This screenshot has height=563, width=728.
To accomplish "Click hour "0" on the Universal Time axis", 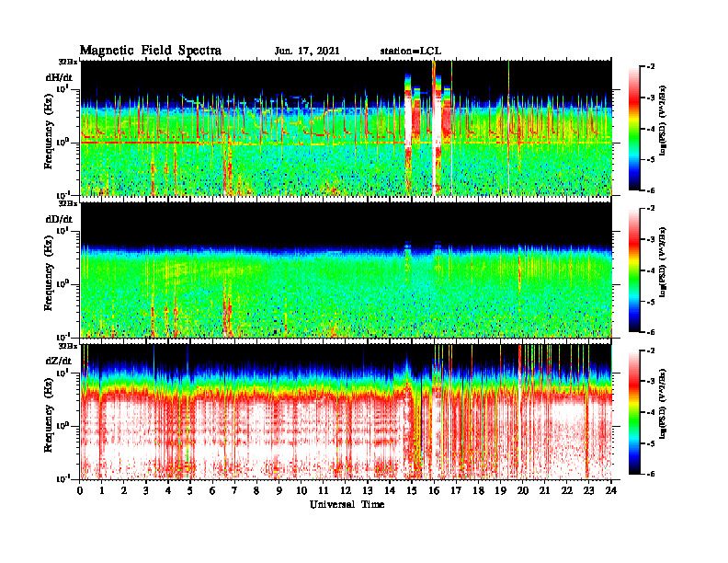I will [x=80, y=491].
